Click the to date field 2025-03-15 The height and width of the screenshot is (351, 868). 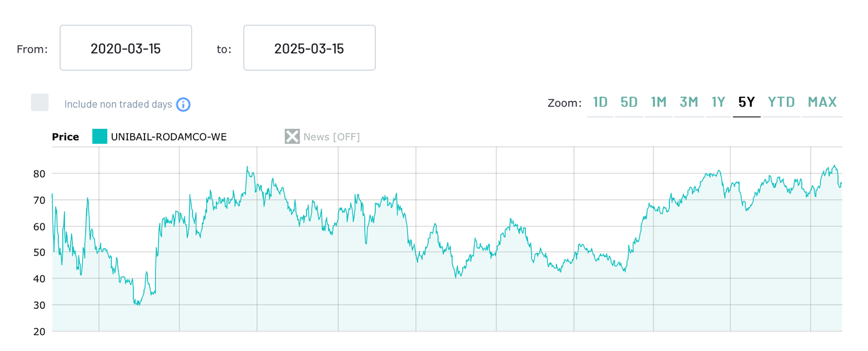pyautogui.click(x=309, y=48)
